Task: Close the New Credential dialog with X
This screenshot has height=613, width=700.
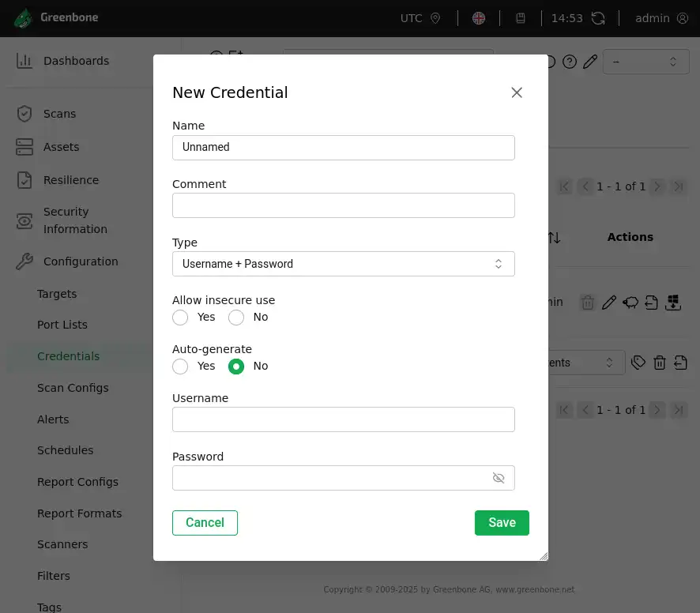Action: [517, 92]
